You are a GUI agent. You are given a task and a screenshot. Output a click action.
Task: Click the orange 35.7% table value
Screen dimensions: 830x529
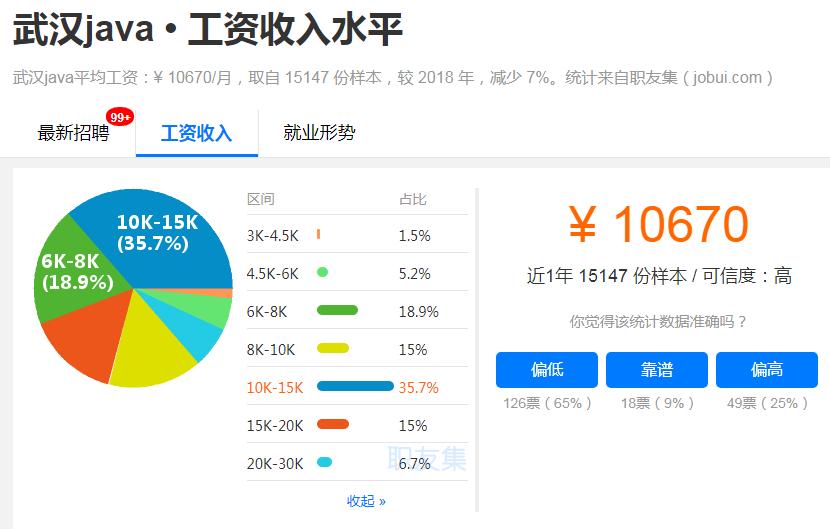pos(419,388)
